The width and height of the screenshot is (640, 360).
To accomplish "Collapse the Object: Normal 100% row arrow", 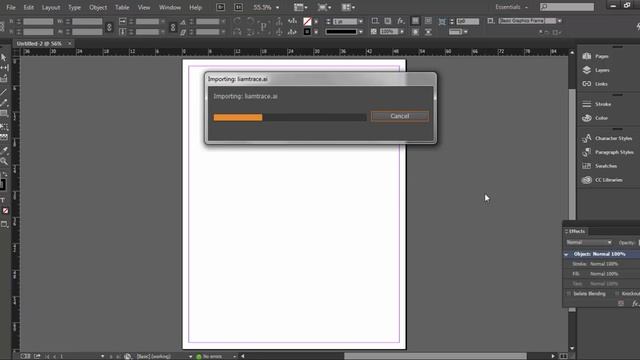I will [566, 254].
